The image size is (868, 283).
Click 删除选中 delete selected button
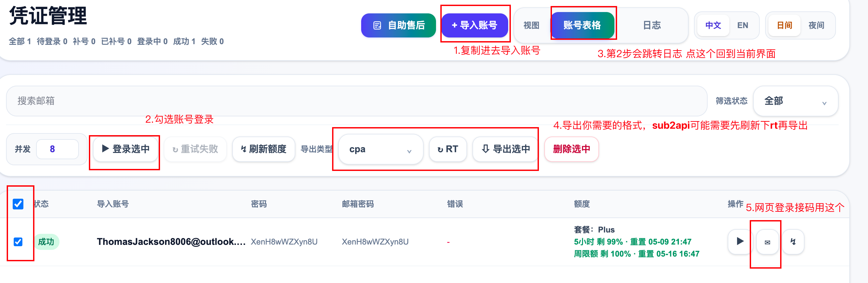tap(571, 149)
